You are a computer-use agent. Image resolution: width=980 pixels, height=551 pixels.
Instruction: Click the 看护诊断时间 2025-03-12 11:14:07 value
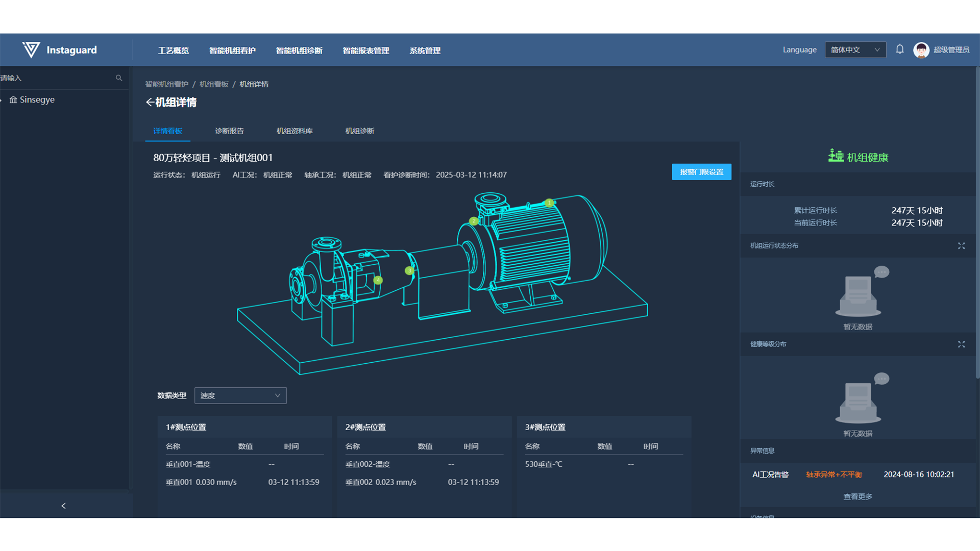coord(471,175)
